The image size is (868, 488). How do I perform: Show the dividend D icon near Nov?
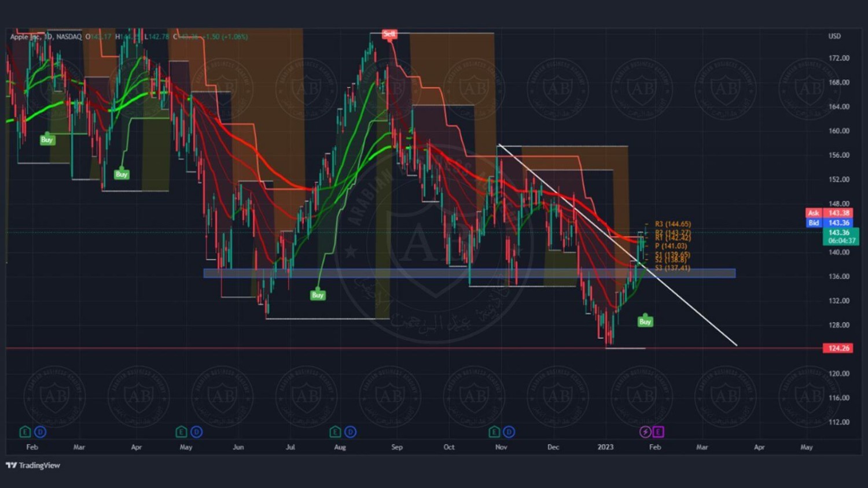coord(509,432)
